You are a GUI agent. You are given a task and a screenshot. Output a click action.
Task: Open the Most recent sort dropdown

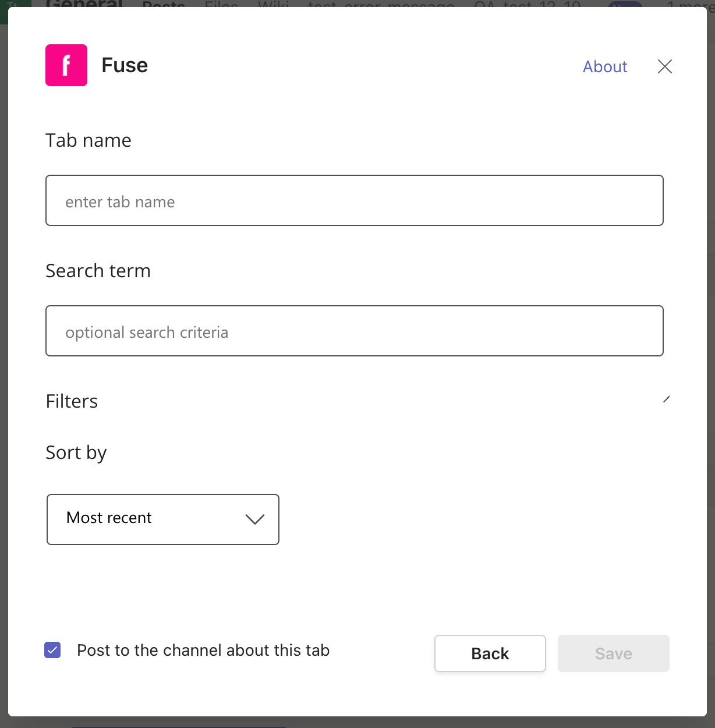point(162,519)
